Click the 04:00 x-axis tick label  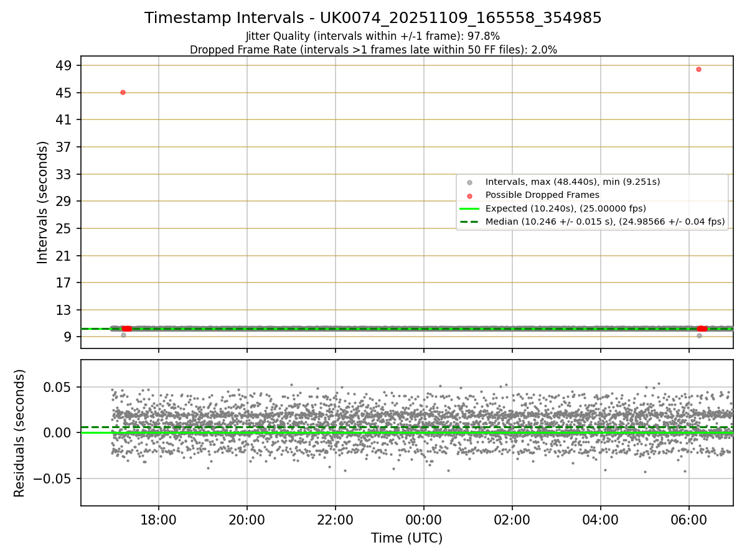pos(601,520)
